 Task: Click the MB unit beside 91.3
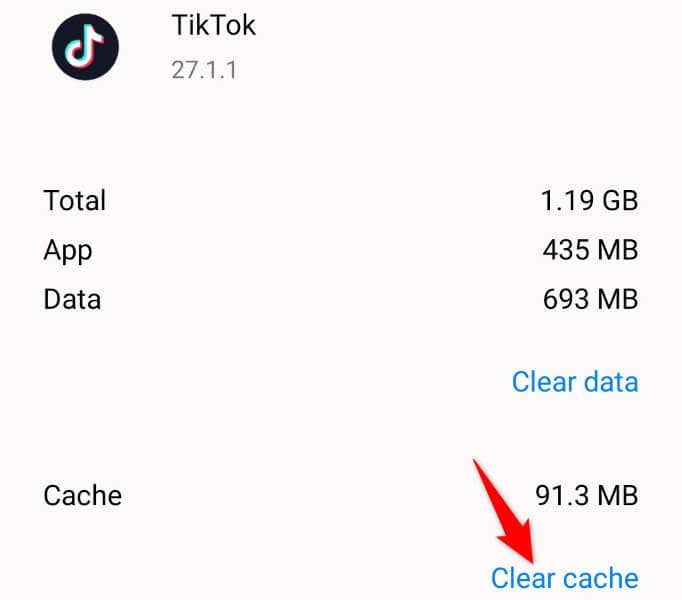click(618, 496)
